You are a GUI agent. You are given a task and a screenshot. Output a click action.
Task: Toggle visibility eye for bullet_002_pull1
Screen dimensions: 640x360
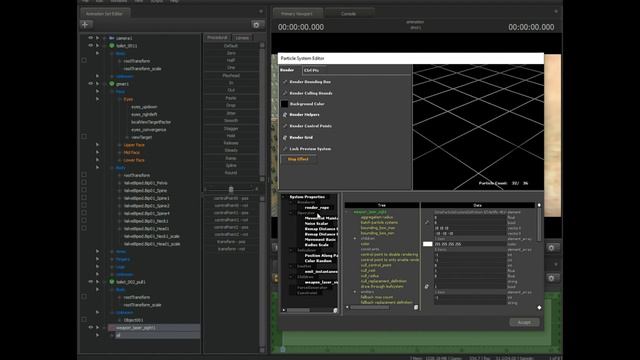[x=91, y=282]
